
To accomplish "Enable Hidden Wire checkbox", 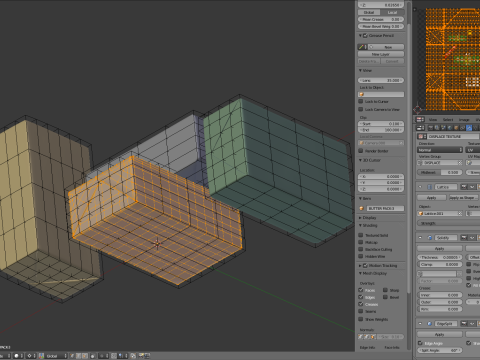I will click(x=361, y=256).
